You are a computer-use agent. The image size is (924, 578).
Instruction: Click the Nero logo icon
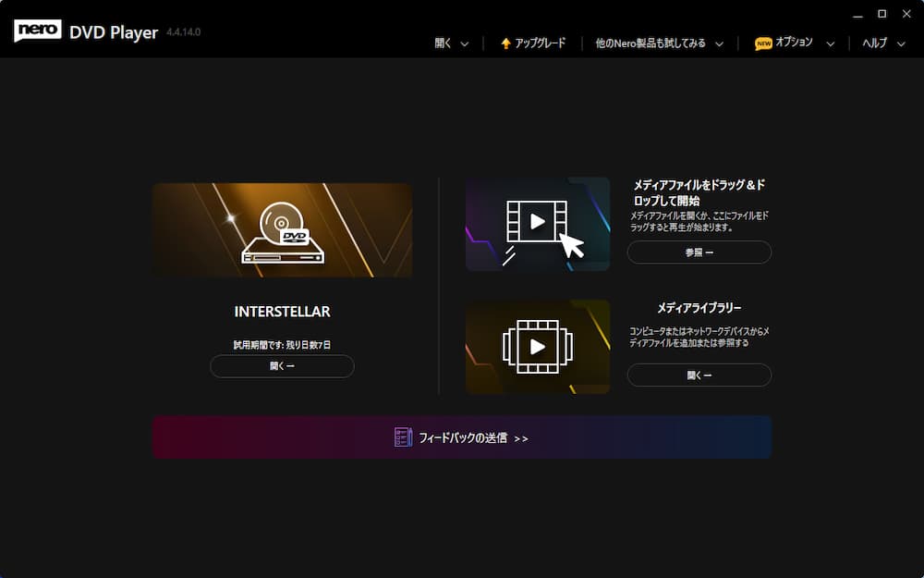pos(38,31)
